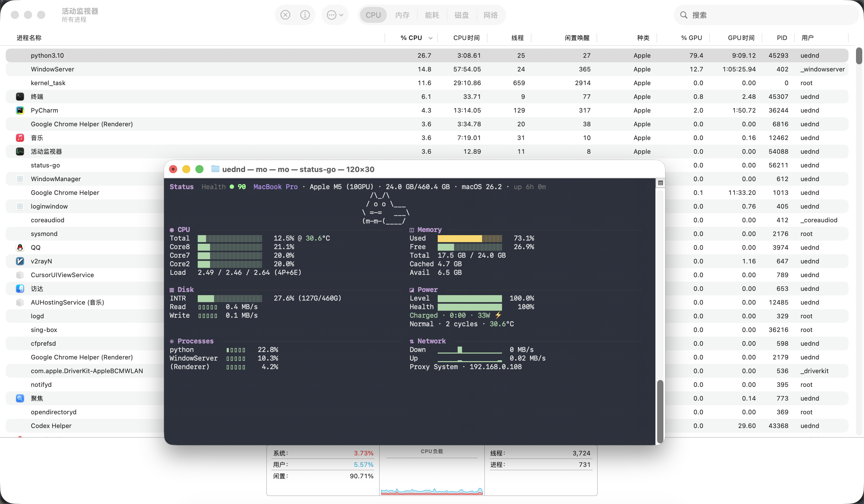Select the Codex Helper process name

tap(51, 426)
